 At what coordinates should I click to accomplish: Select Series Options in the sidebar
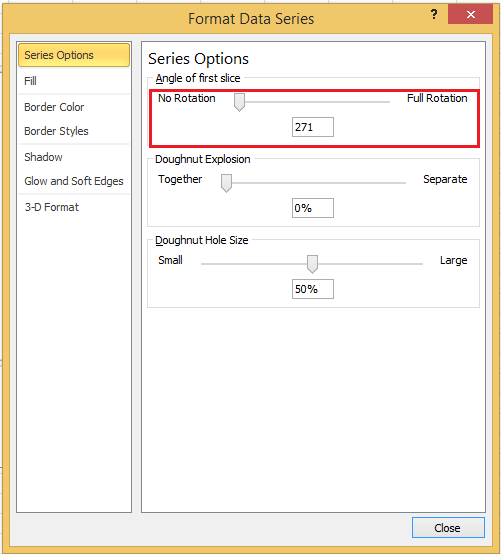coord(74,55)
